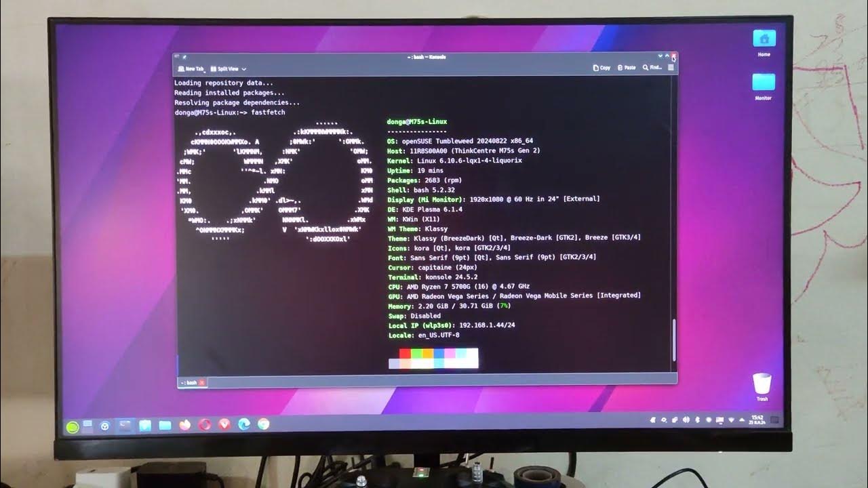Open the Home desktop folder
This screenshot has height=488, width=868.
764,43
